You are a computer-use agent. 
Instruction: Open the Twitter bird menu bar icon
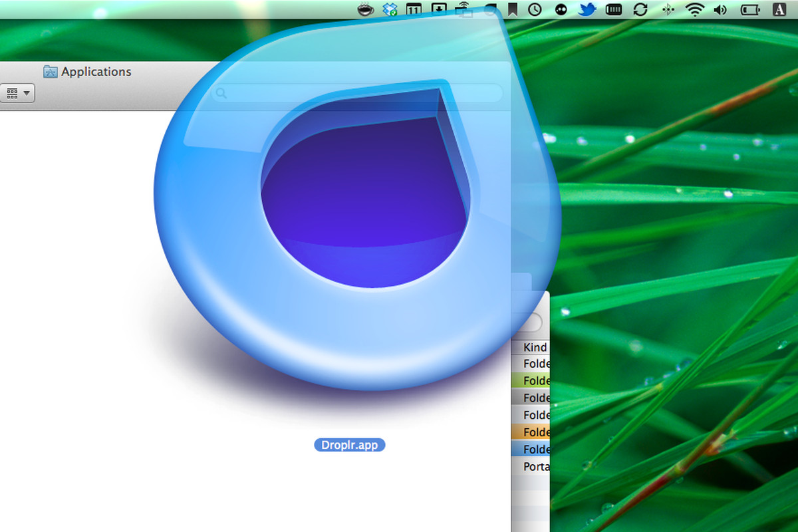[x=587, y=9]
